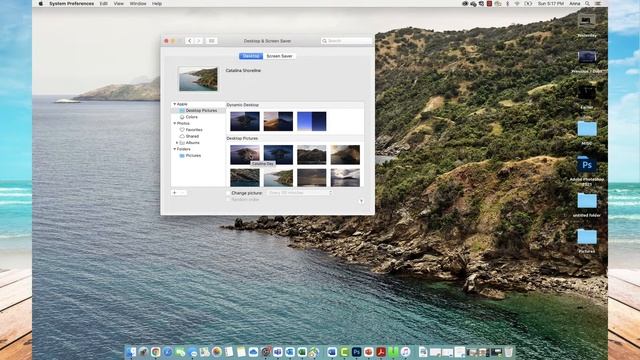Click the current desktop preview image
The image size is (640, 360).
(x=198, y=79)
